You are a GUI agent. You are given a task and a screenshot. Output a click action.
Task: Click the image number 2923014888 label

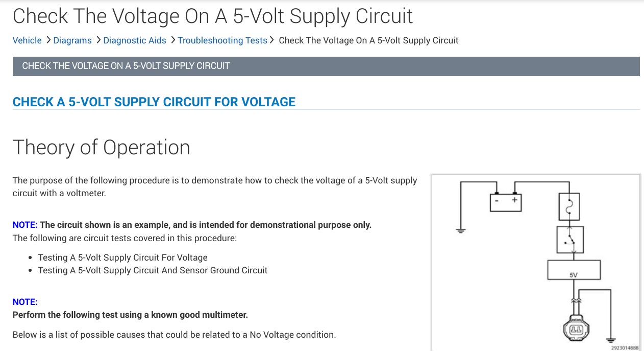coord(625,347)
